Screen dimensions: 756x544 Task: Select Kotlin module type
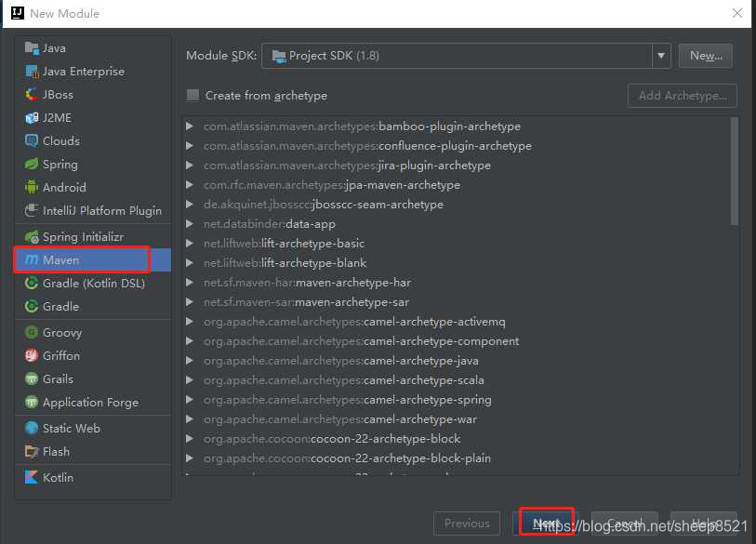(x=93, y=477)
